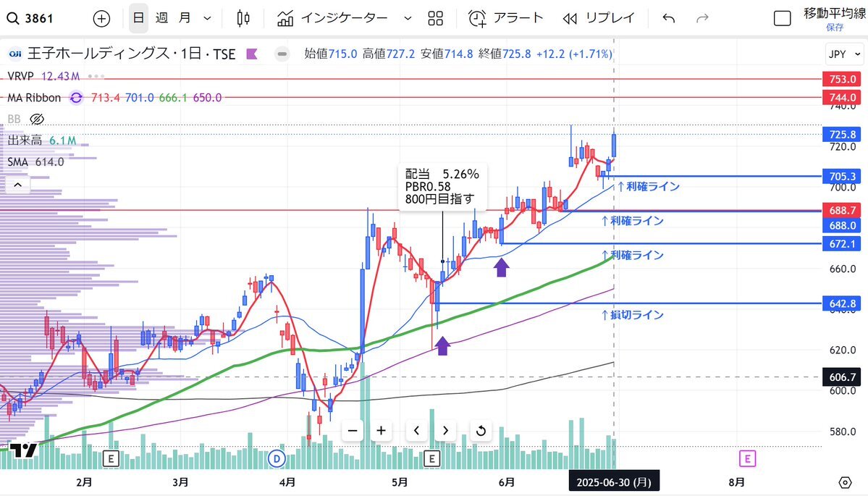Select the SMA 614.0 legend

tap(35, 162)
